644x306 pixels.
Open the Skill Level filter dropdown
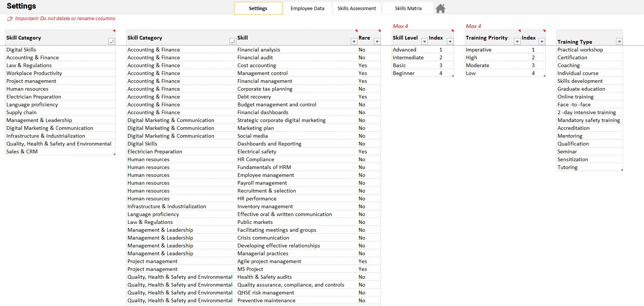point(424,41)
